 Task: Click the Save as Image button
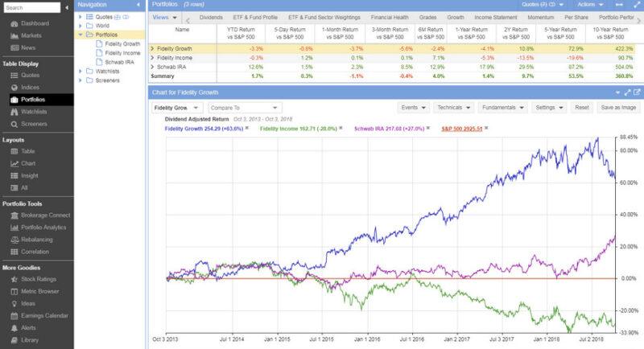[x=618, y=107]
